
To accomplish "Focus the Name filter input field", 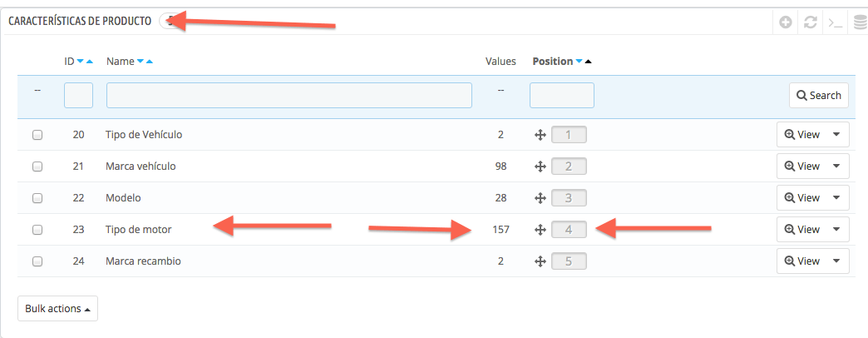I will point(289,95).
